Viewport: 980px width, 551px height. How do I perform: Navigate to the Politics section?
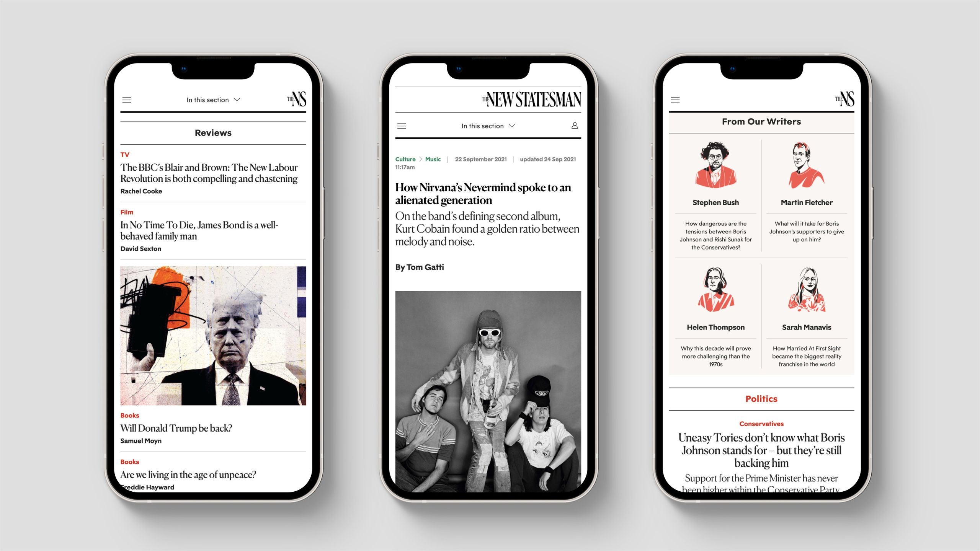[761, 399]
